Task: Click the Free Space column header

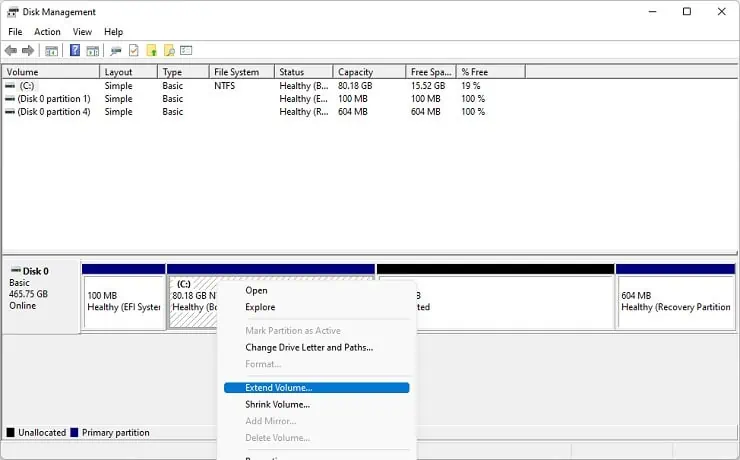Action: click(x=431, y=72)
